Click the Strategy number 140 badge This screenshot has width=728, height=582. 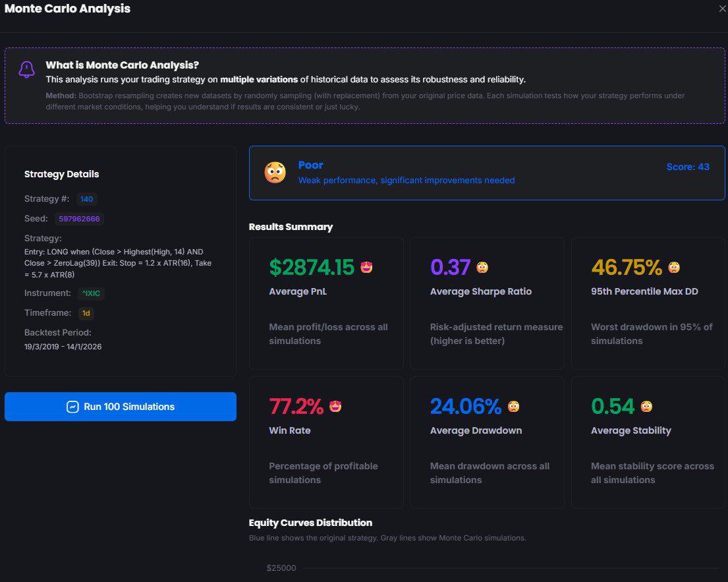point(87,199)
